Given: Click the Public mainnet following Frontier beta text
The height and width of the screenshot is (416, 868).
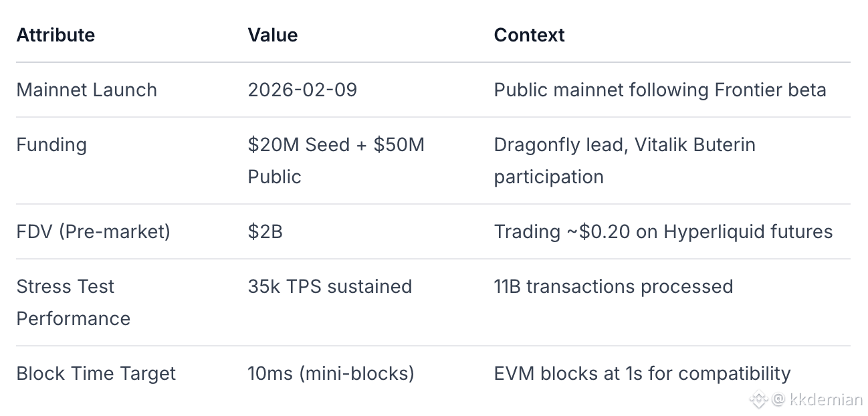Looking at the screenshot, I should tap(660, 90).
